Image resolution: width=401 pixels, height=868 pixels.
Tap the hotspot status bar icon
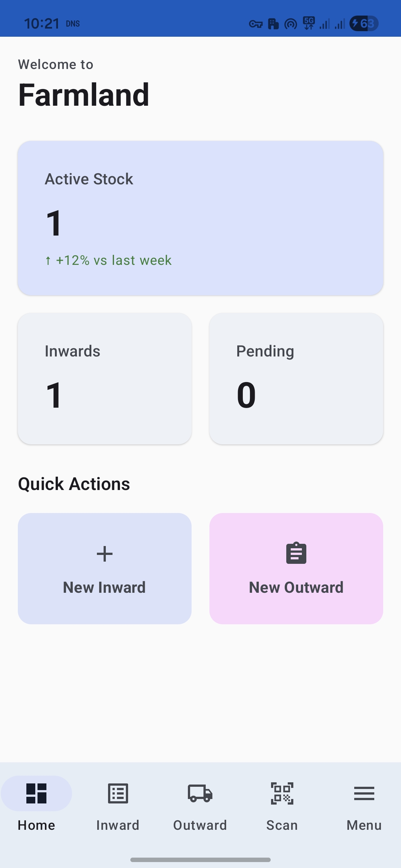tap(291, 24)
